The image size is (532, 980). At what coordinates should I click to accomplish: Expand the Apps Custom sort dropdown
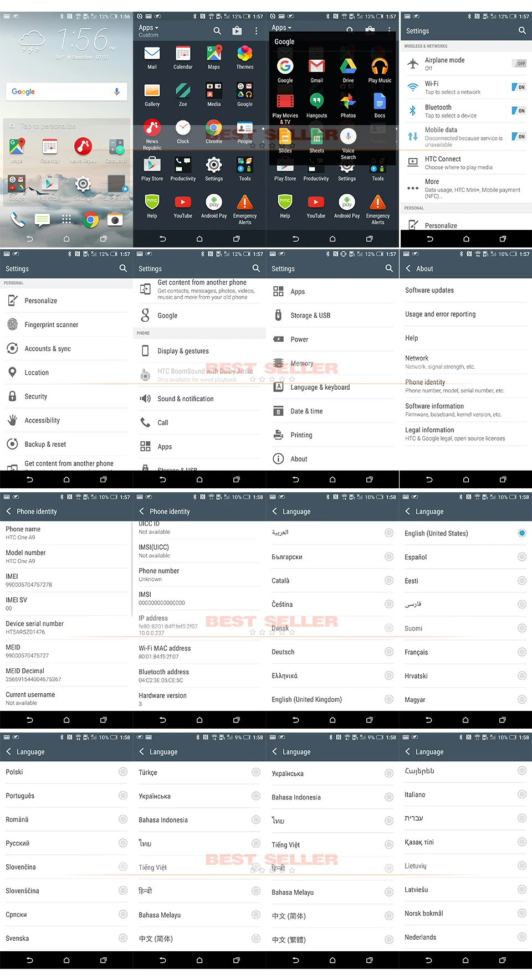tap(149, 30)
